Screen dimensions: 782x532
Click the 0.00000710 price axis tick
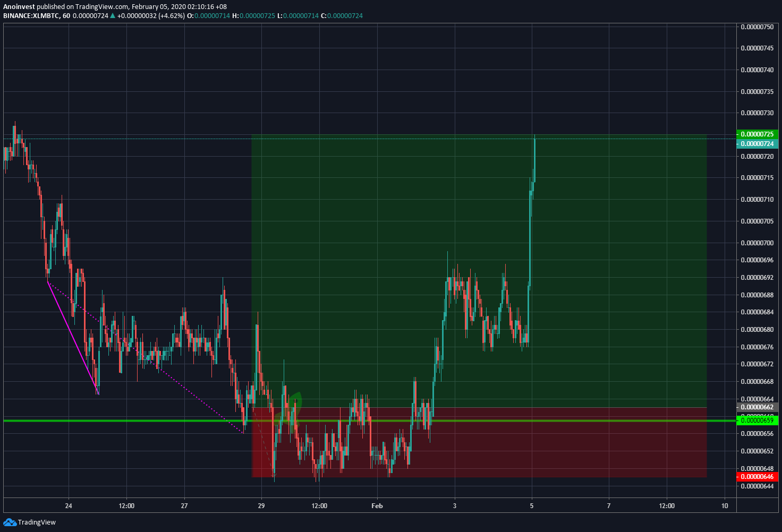pyautogui.click(x=757, y=200)
